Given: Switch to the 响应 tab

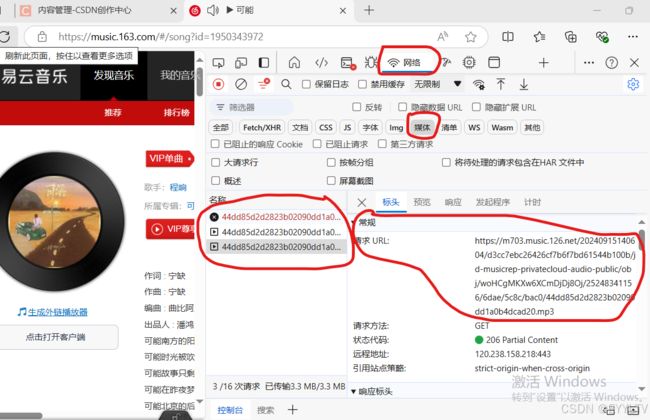Looking at the screenshot, I should (x=453, y=202).
